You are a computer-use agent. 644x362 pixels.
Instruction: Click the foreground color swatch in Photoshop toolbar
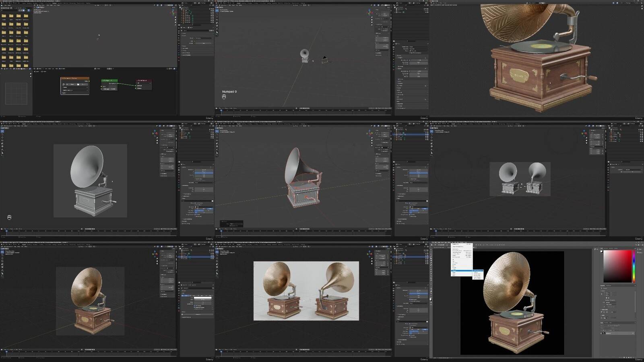(x=431, y=299)
